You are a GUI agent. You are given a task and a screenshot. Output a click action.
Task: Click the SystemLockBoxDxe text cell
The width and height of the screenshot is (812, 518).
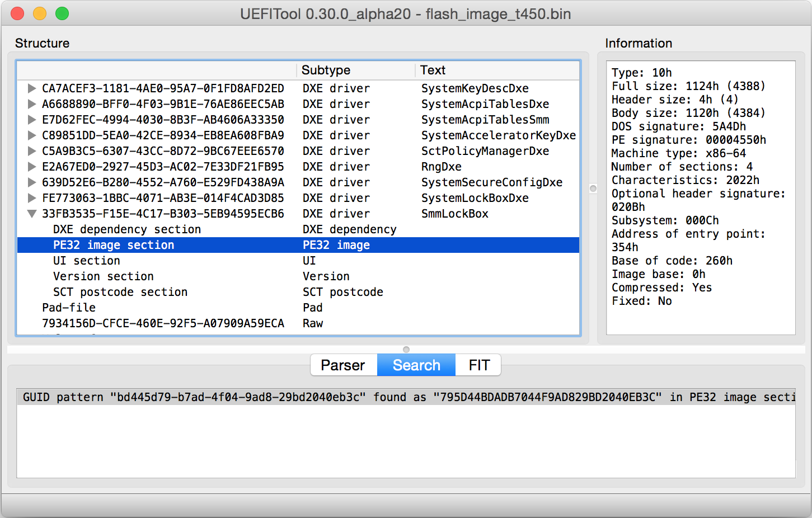[x=475, y=198]
